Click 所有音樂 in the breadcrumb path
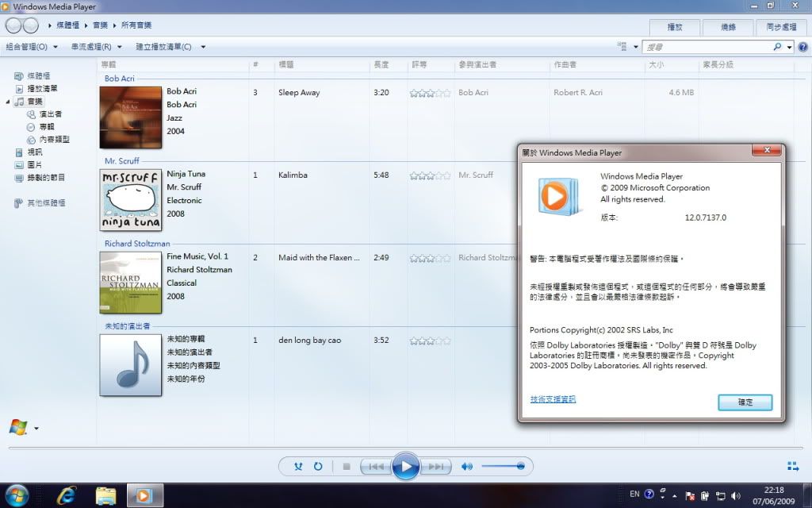 click(x=136, y=25)
